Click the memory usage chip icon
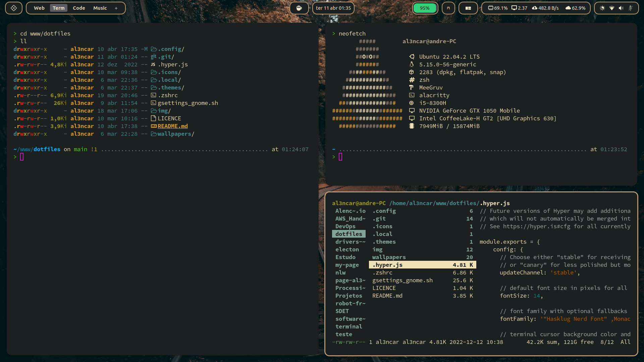 [x=491, y=8]
